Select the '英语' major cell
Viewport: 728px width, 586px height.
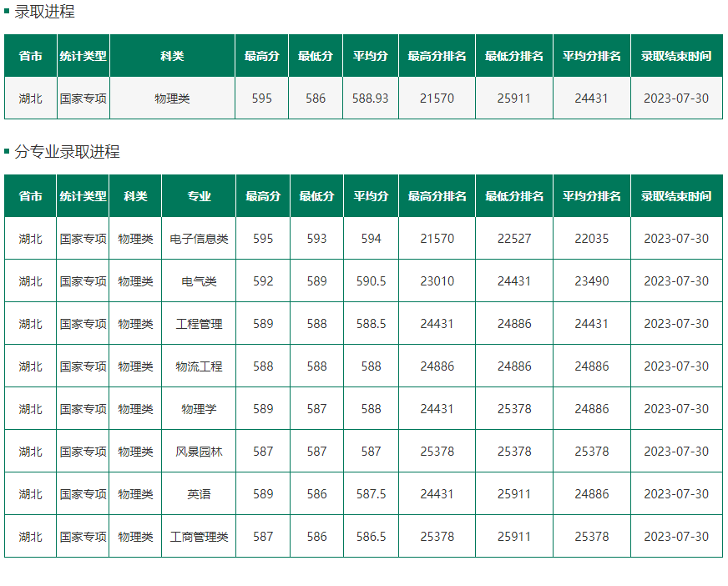click(199, 494)
